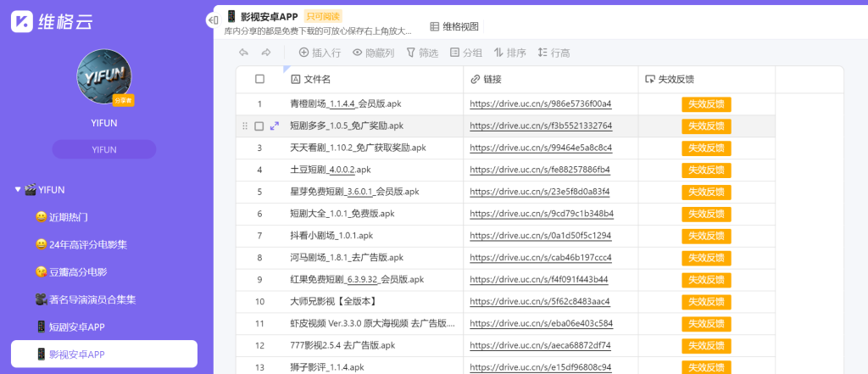This screenshot has width=868, height=374.
Task: Click 失效反馈 button for 土豆短剧 row
Action: tap(706, 170)
